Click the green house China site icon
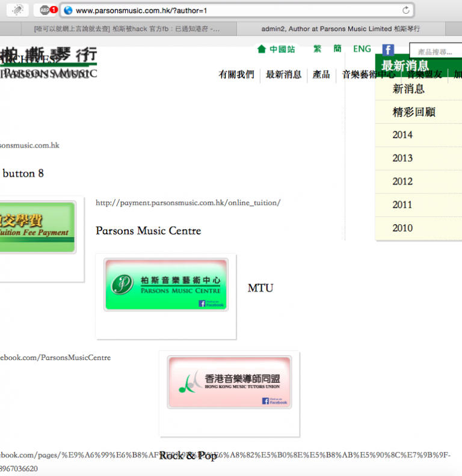 [262, 49]
